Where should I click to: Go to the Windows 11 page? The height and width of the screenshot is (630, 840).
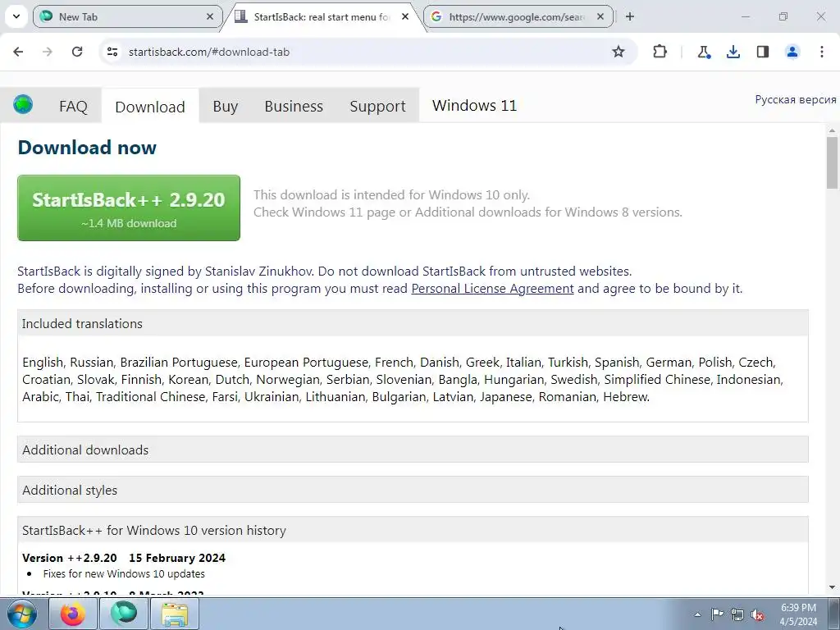[x=474, y=106]
